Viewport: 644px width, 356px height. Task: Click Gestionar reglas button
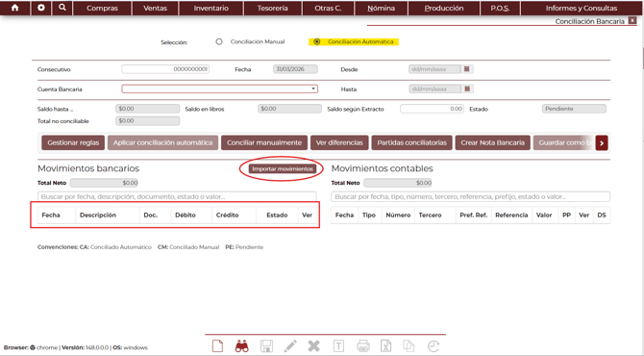point(73,142)
